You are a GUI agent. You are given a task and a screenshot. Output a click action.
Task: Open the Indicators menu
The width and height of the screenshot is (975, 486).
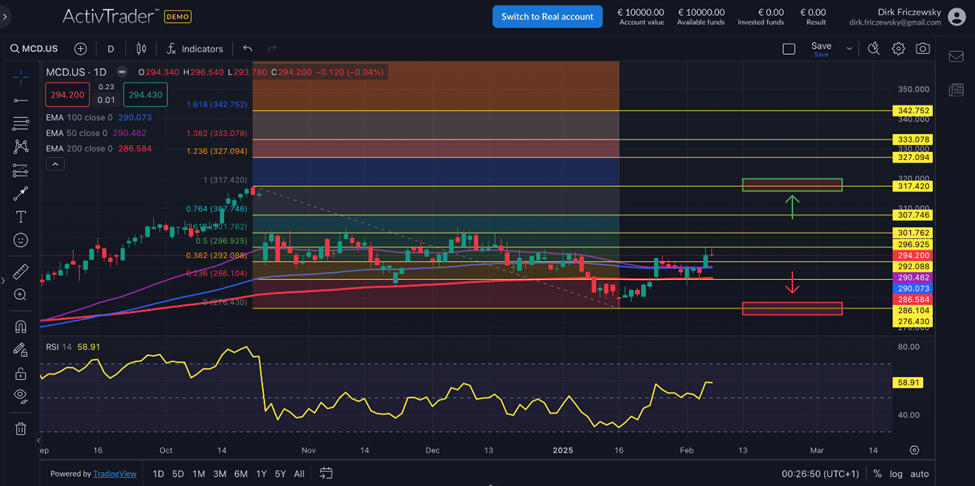pyautogui.click(x=194, y=48)
